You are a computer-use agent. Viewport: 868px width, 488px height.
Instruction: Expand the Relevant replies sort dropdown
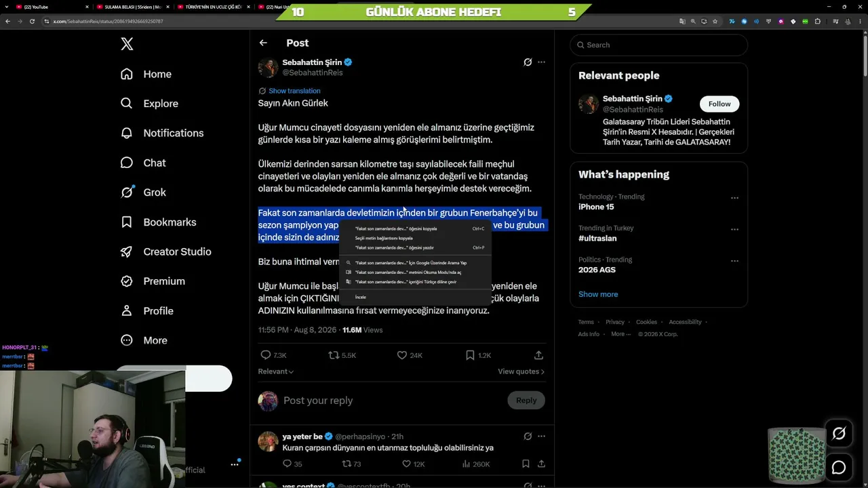coord(276,371)
